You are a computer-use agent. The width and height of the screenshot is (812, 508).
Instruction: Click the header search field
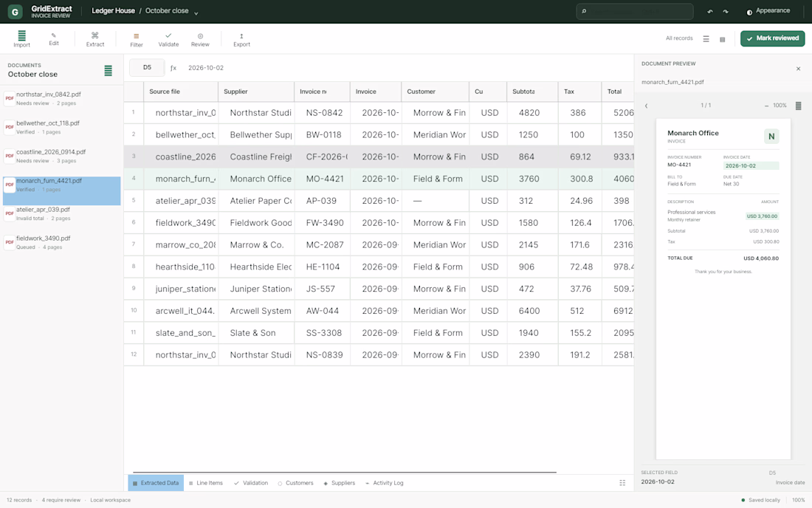(x=634, y=11)
